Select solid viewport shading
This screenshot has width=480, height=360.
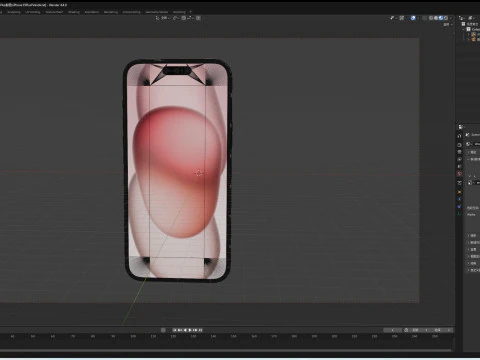[436, 18]
